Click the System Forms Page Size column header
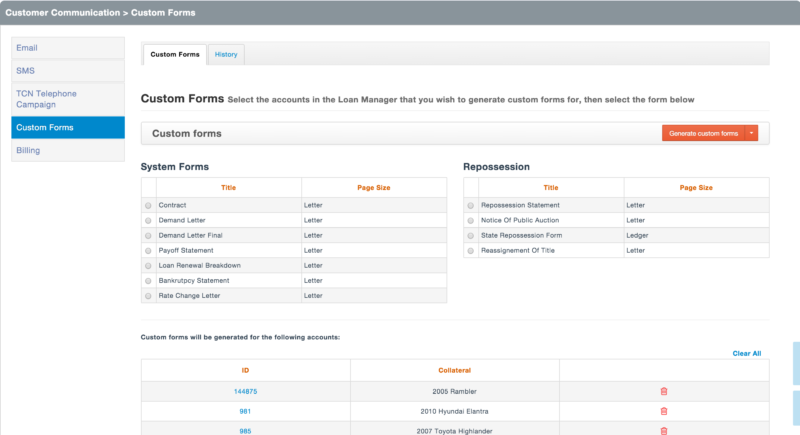The image size is (800, 435). (x=373, y=188)
